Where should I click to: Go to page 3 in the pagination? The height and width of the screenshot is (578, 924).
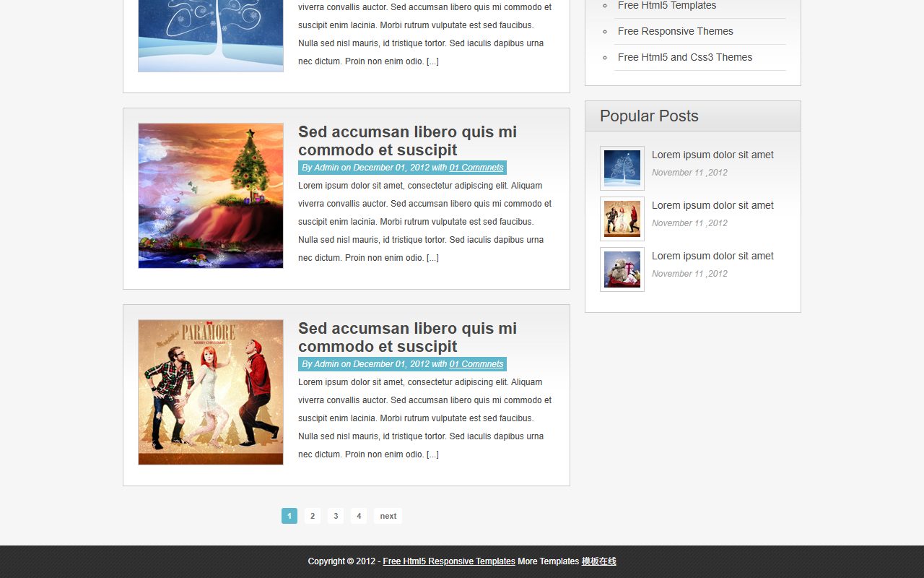point(336,516)
